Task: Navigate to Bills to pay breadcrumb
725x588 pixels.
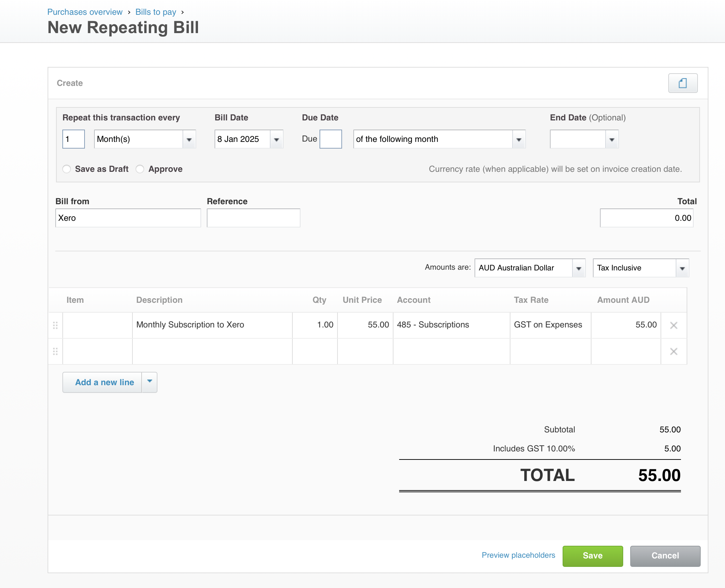Action: click(156, 12)
